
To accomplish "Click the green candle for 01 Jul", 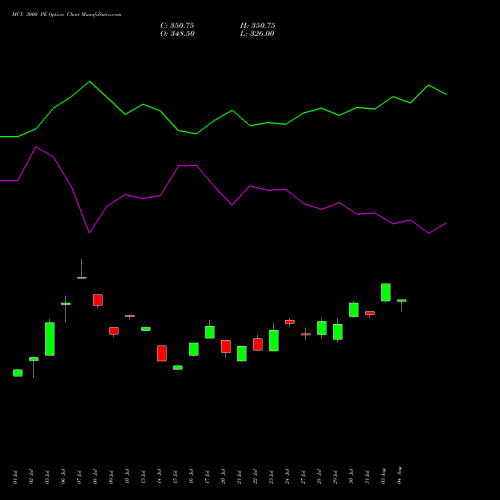I will tap(18, 373).
